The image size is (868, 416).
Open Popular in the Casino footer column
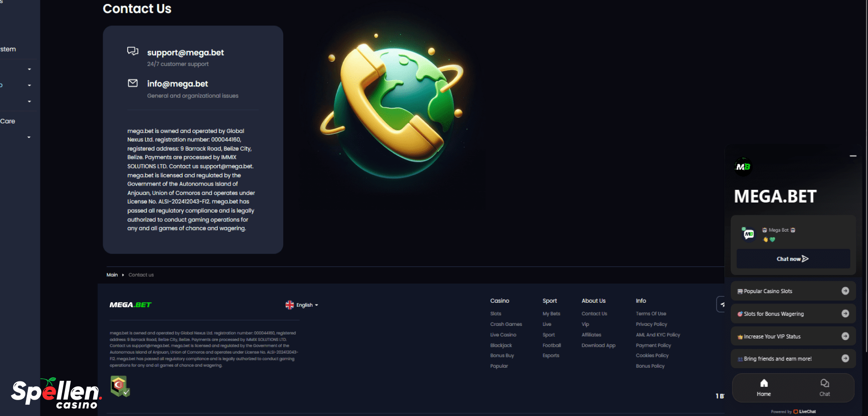[499, 366]
